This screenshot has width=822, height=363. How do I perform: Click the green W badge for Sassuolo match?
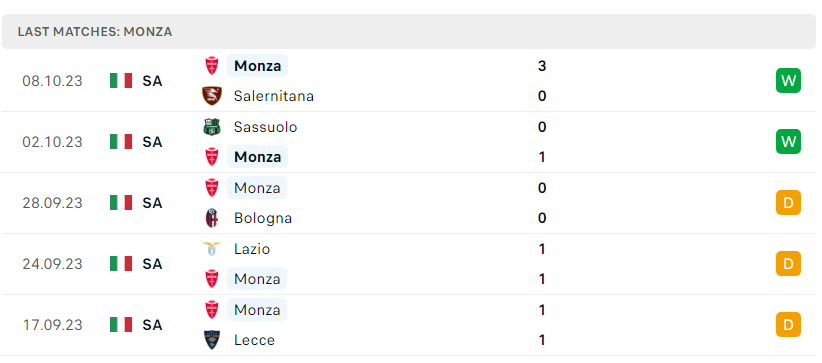[x=788, y=142]
